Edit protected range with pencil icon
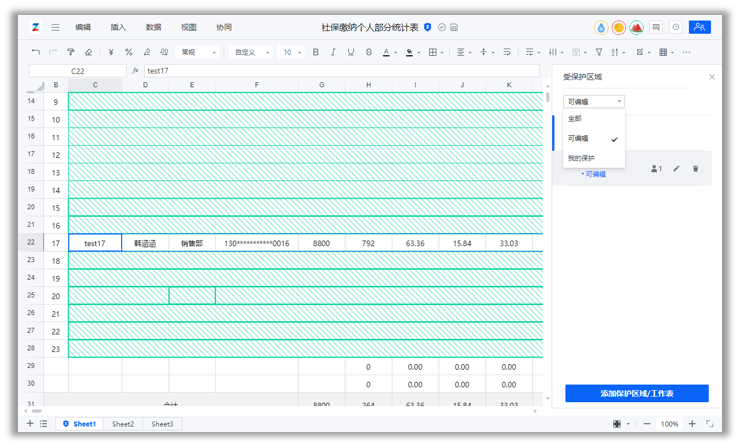This screenshot has width=741, height=445. tap(676, 169)
